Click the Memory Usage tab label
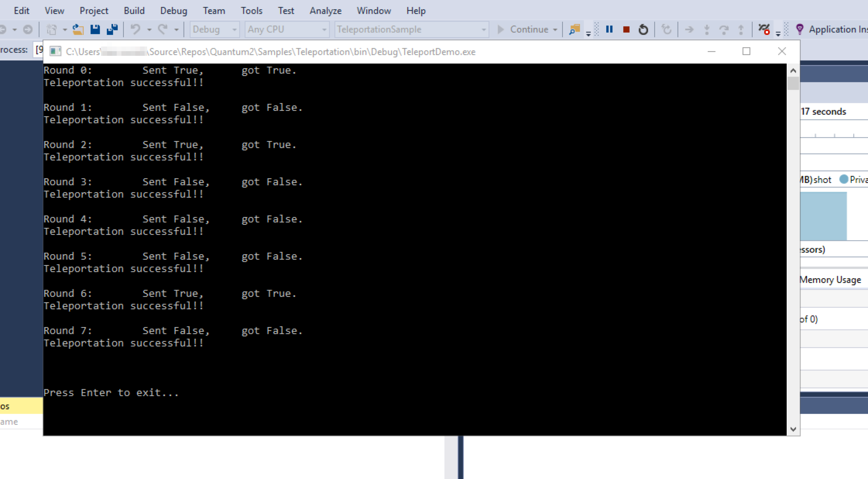Screen dimensions: 868x479 (830, 280)
